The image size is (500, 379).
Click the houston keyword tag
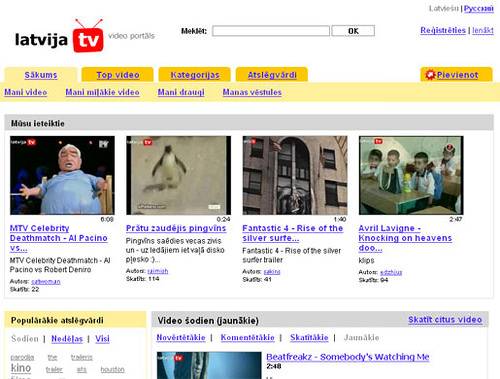click(x=112, y=369)
